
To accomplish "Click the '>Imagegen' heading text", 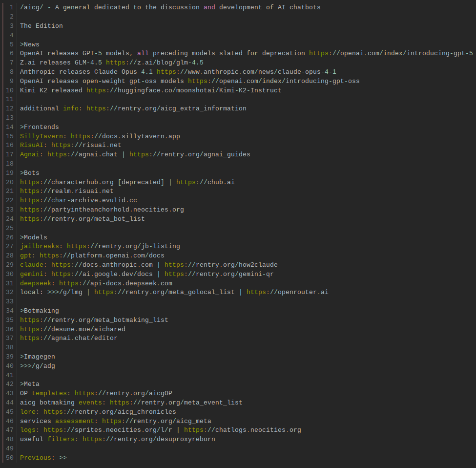I will 38,357.
